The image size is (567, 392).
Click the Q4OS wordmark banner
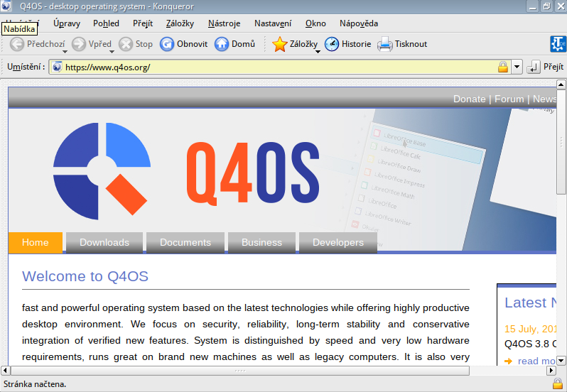(x=253, y=173)
